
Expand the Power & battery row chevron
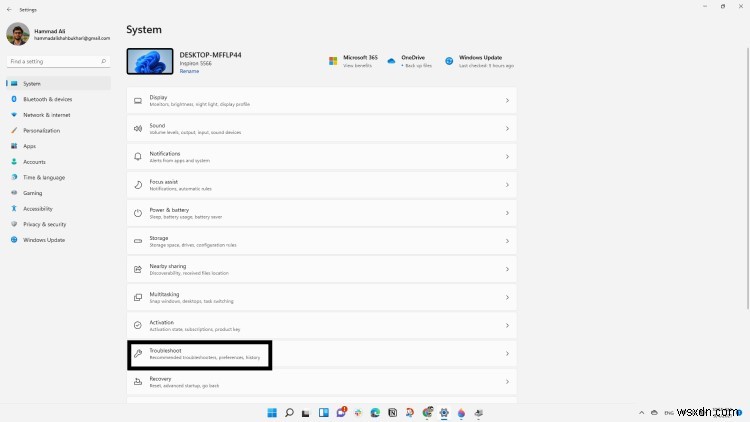(x=507, y=213)
